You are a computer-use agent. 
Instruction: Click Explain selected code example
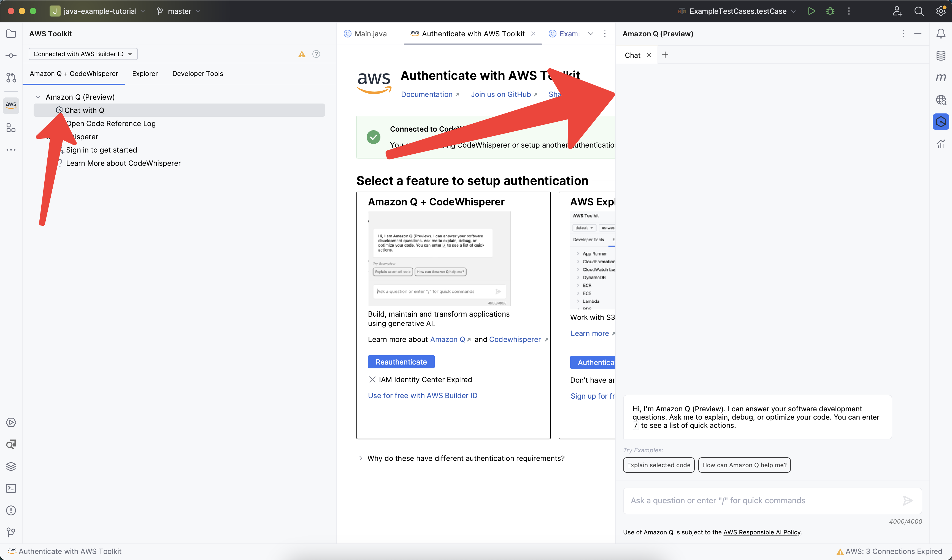coord(658,465)
